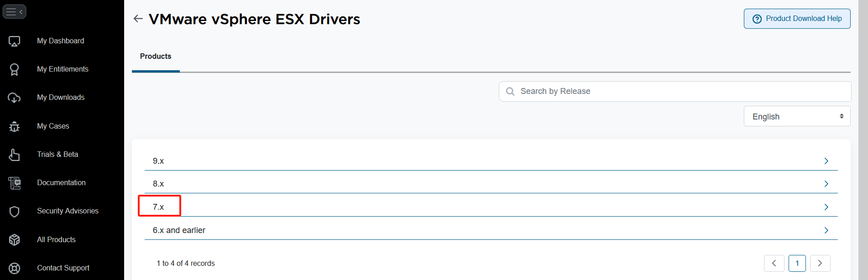Click the Documentation pages icon

click(14, 183)
